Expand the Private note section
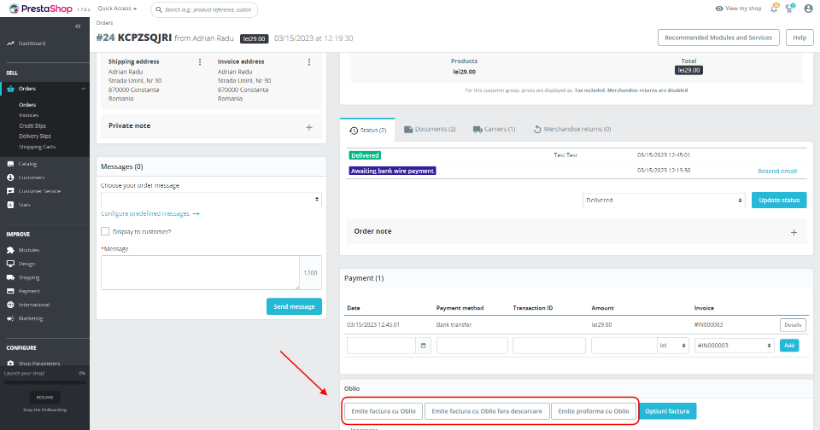This screenshot has height=430, width=820. click(x=309, y=127)
